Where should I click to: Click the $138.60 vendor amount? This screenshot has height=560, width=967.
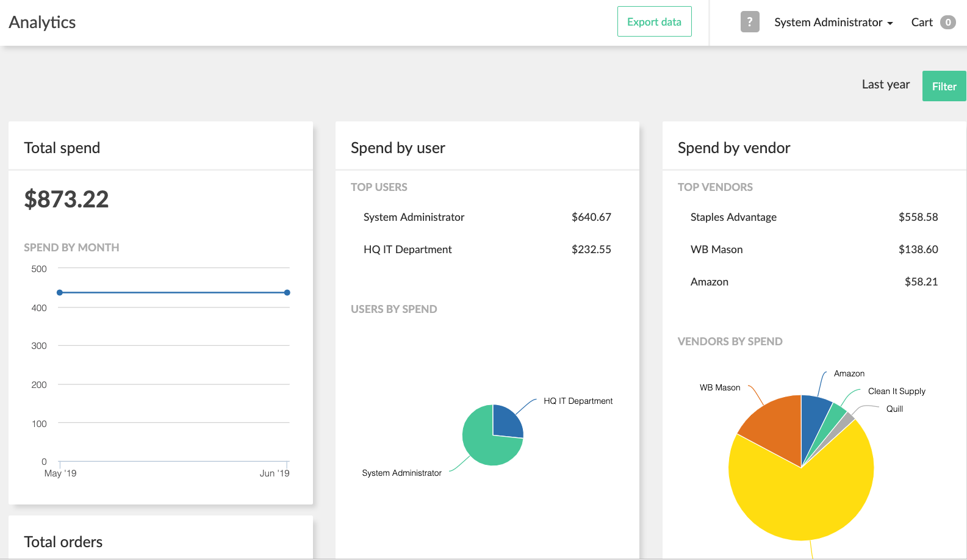coord(918,249)
